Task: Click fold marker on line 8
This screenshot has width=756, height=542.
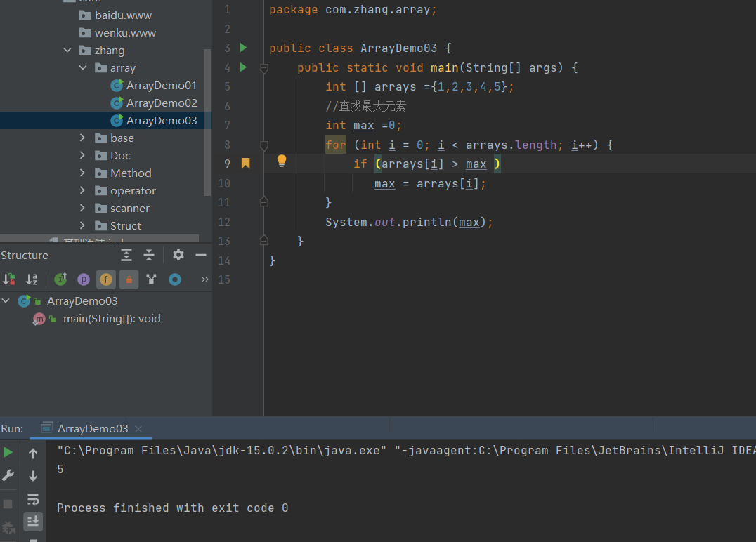Action: point(263,145)
